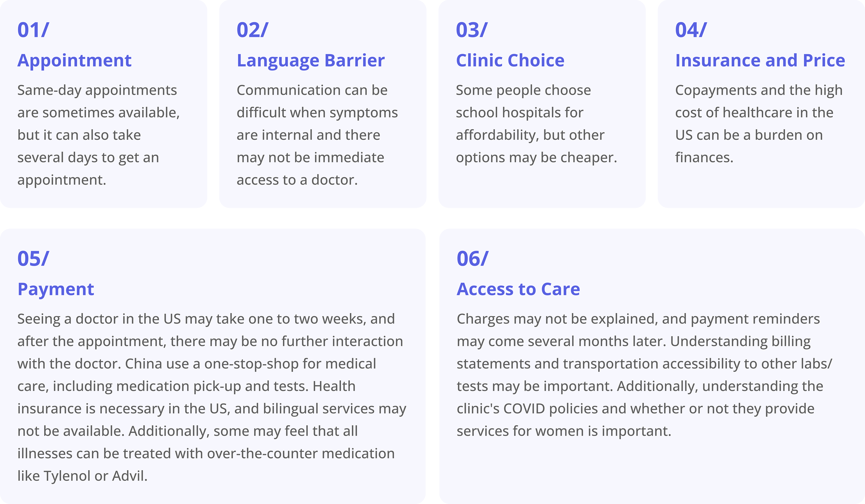Open the Access to Care heading

click(518, 289)
